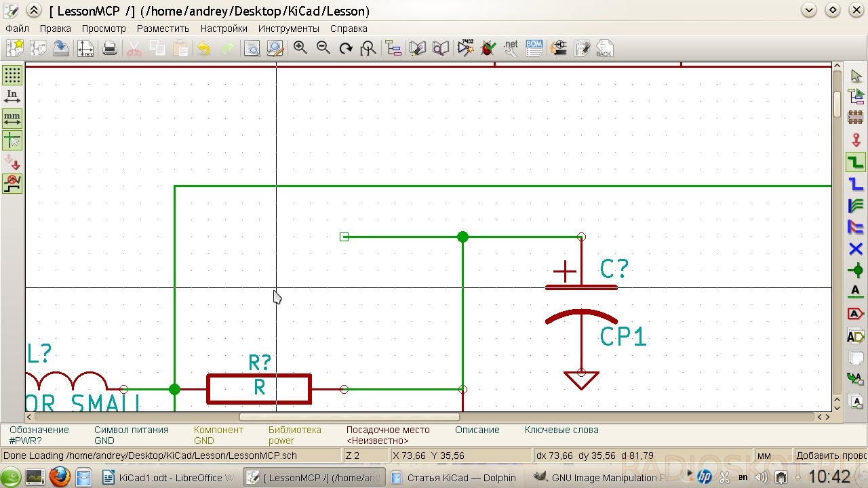Click the vertical scrollbar thumb
This screenshot has height=488, width=868.
pyautogui.click(x=837, y=103)
